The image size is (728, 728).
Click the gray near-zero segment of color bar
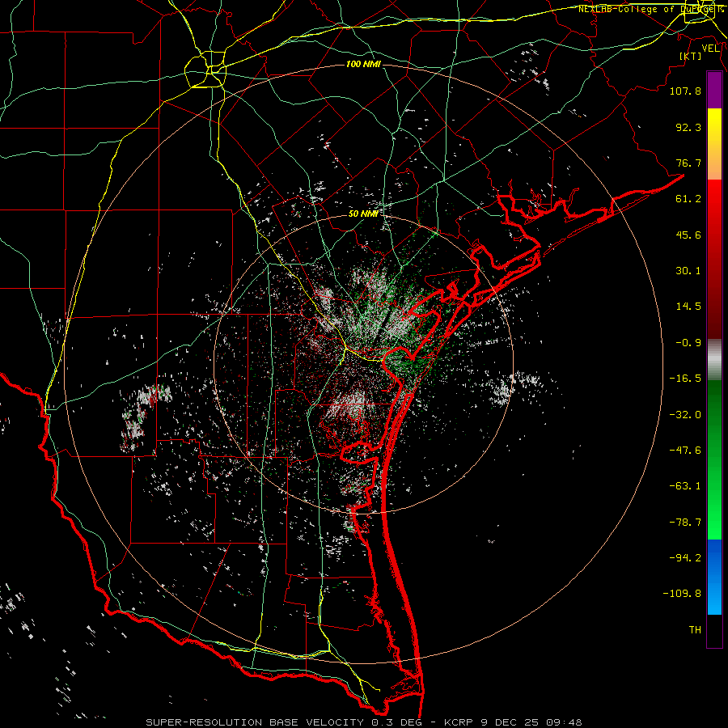714,359
